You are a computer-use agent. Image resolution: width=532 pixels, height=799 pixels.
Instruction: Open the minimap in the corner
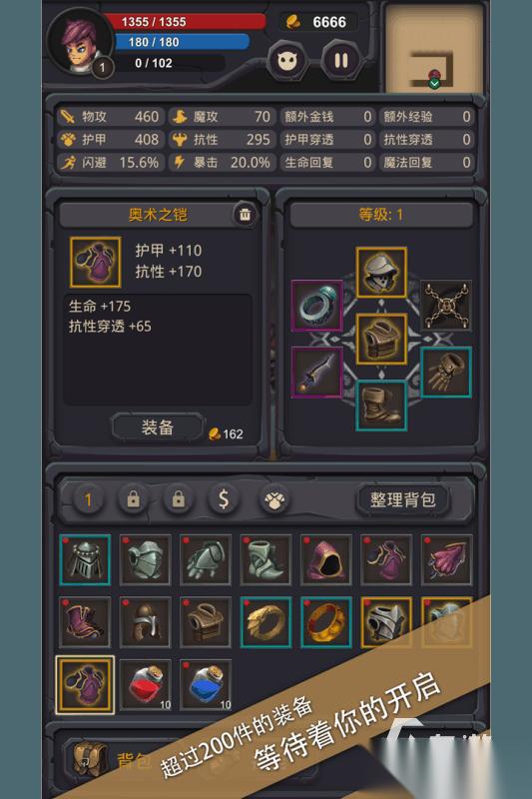(x=434, y=48)
